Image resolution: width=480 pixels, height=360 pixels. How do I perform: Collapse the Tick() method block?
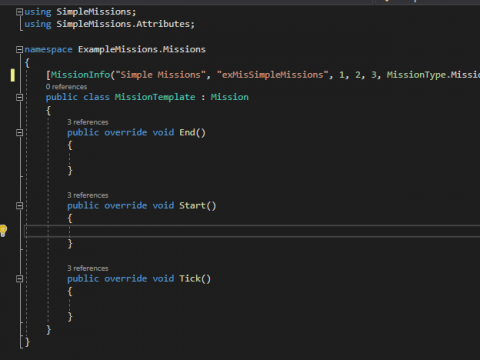[19, 279]
